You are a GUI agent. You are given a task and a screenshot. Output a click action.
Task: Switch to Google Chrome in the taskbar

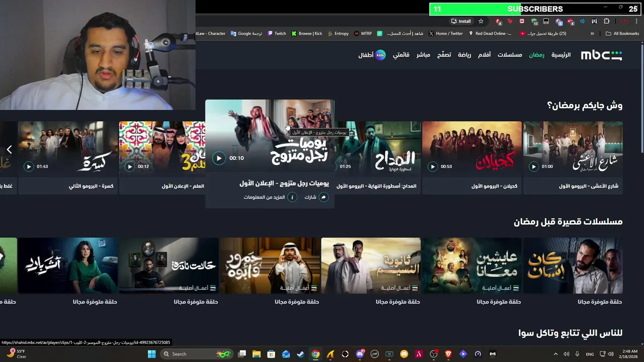coord(315,354)
